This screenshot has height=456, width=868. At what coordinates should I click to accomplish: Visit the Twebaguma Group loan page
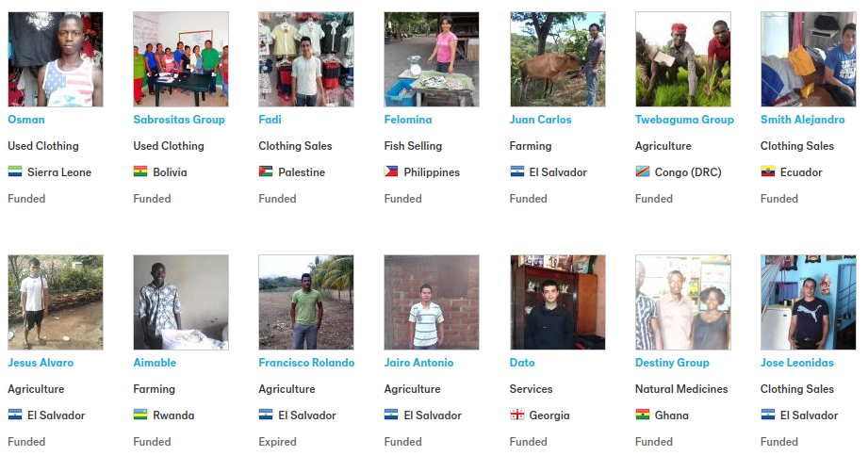pos(684,120)
